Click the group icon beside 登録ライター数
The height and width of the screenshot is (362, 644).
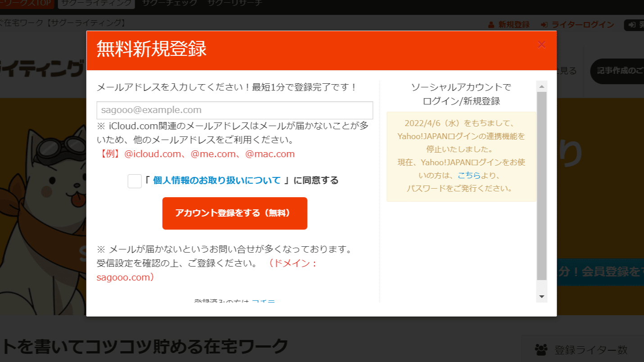[x=540, y=349]
